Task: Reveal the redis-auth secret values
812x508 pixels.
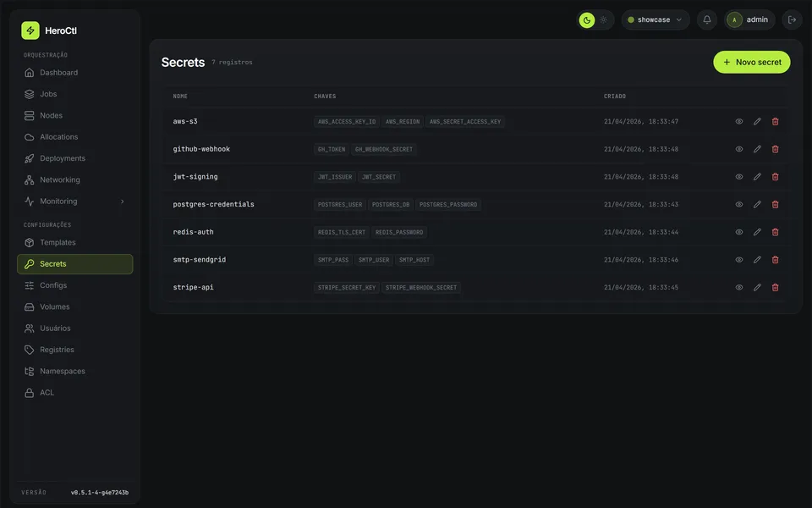Action: pyautogui.click(x=739, y=232)
